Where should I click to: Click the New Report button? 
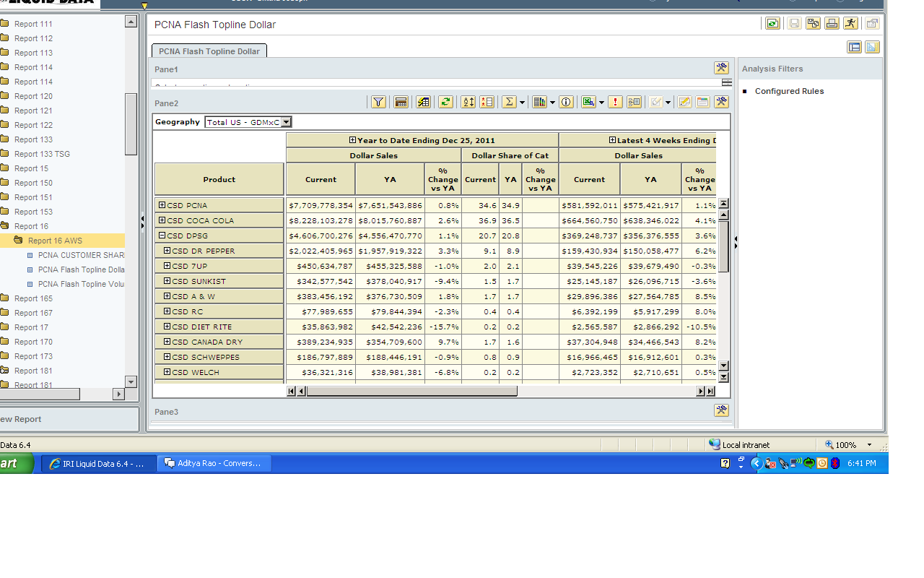click(69, 419)
